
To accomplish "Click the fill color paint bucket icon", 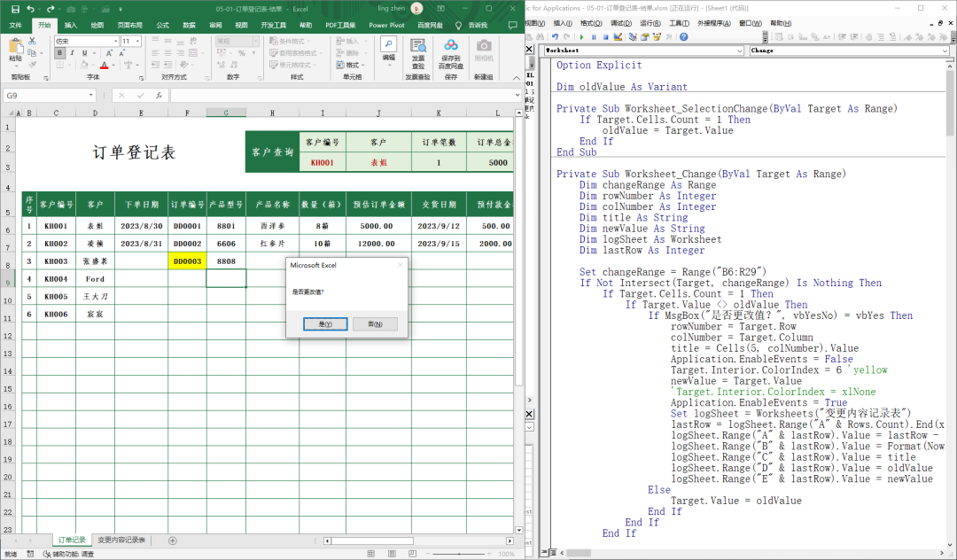I will click(84, 65).
